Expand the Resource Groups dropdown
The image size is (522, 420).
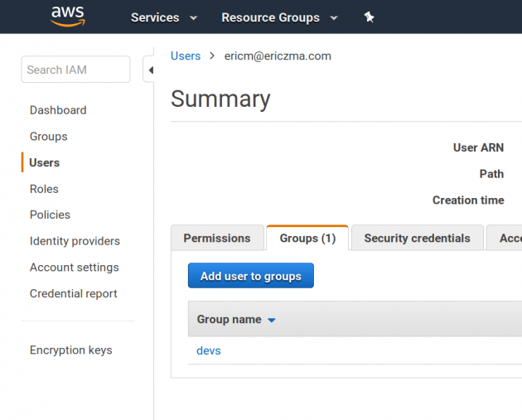279,17
